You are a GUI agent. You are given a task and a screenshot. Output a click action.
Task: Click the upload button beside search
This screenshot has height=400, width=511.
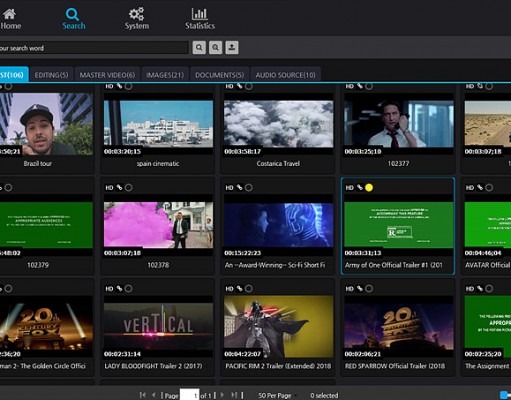[232, 48]
